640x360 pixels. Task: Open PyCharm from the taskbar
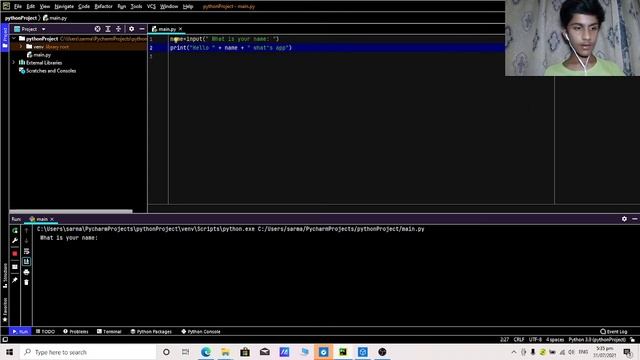point(343,352)
